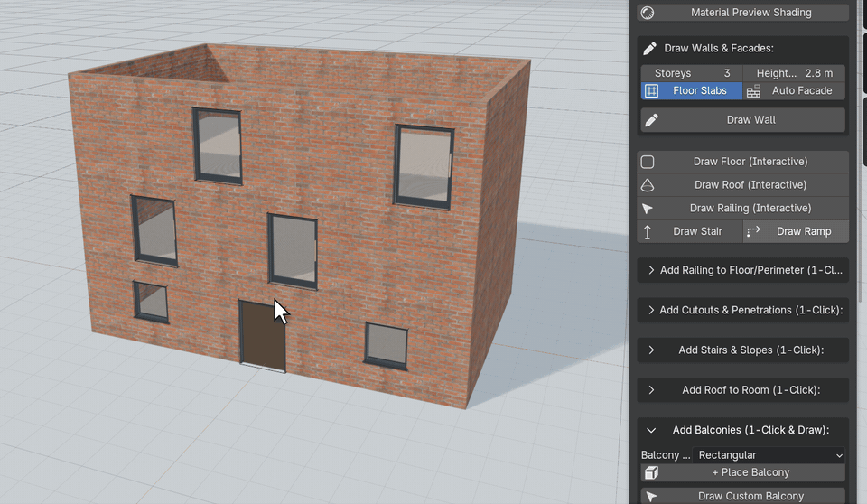Click the Draw Railing cursor icon

click(x=648, y=209)
